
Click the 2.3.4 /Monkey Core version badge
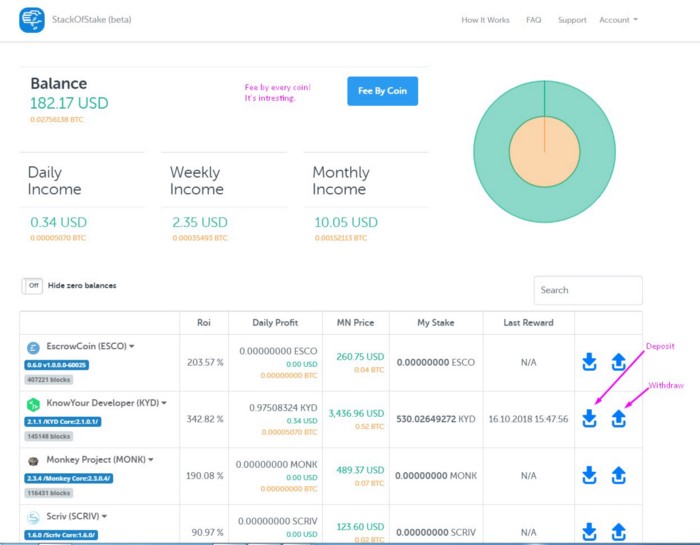click(68, 478)
